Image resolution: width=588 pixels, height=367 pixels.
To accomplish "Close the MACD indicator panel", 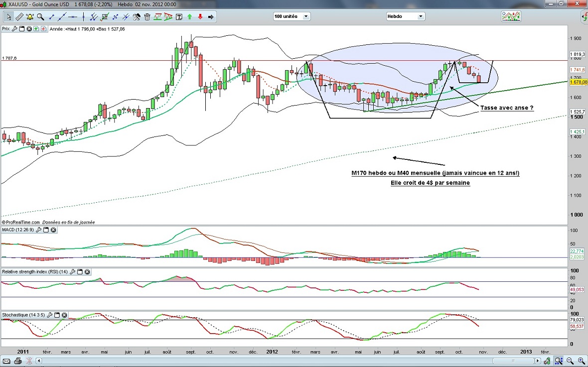I will [x=53, y=230].
